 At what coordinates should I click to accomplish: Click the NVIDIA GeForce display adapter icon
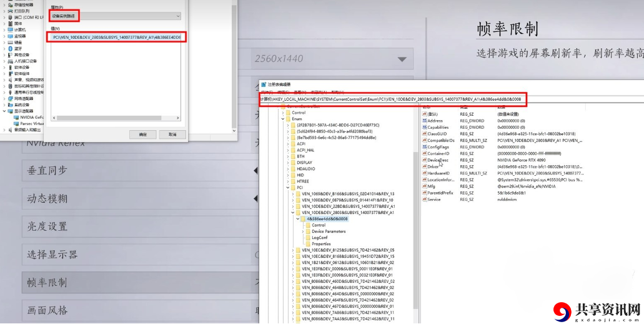[x=16, y=117]
